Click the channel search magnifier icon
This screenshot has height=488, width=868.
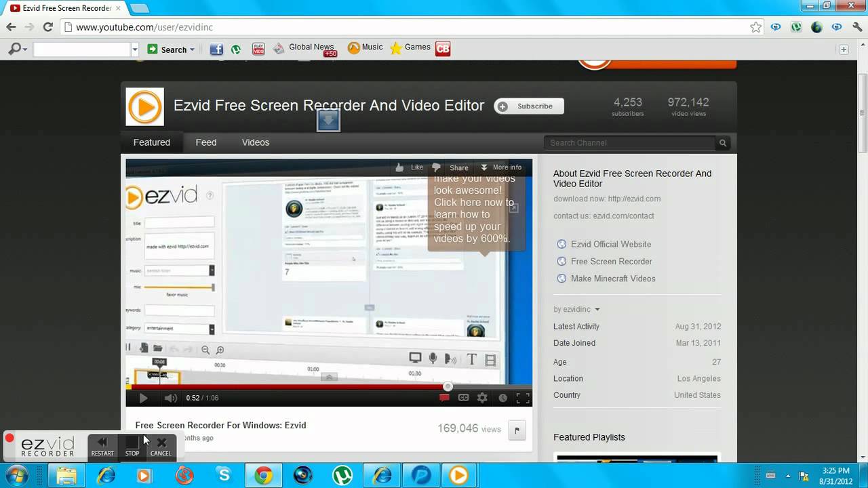[723, 143]
